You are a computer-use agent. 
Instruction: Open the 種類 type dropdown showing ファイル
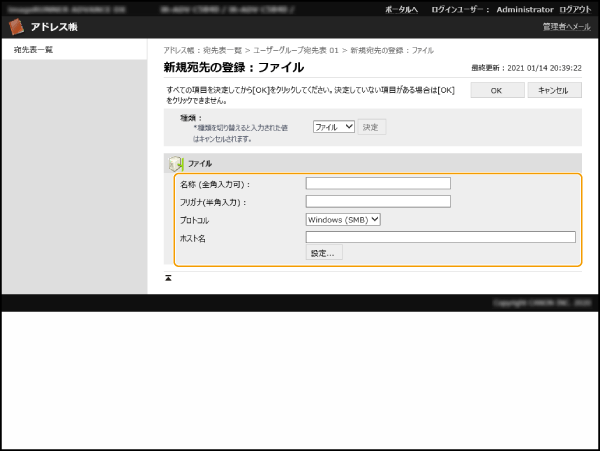333,127
